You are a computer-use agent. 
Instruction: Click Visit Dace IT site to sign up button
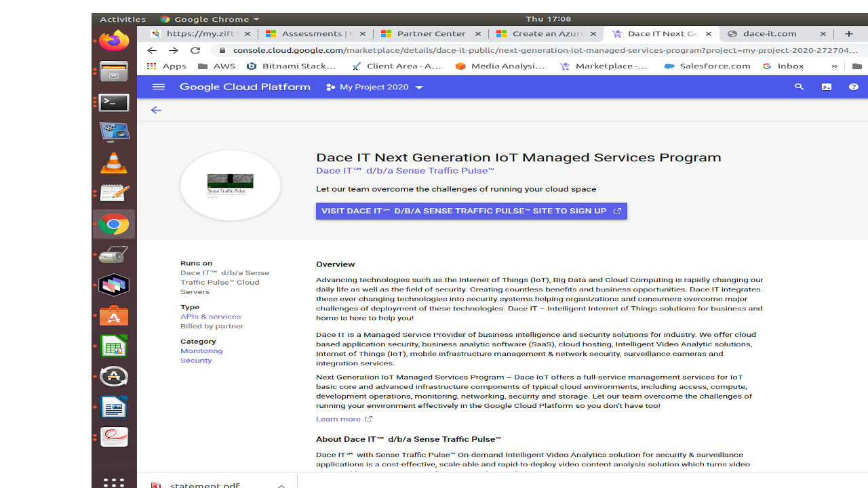click(x=471, y=211)
